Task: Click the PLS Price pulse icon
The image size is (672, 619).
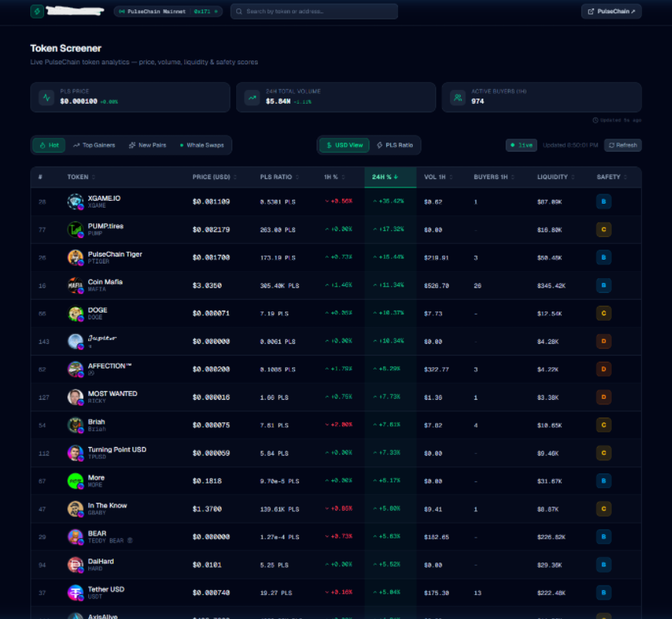Action: click(46, 98)
